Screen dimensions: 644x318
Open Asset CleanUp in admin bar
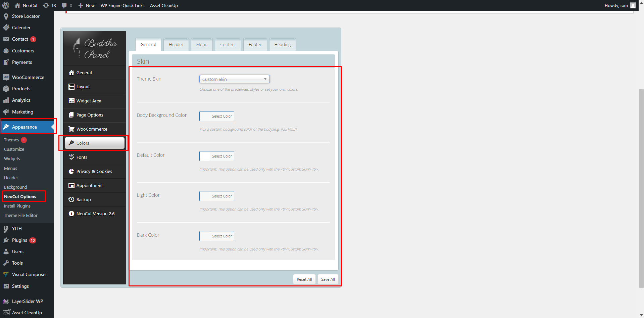pos(164,5)
